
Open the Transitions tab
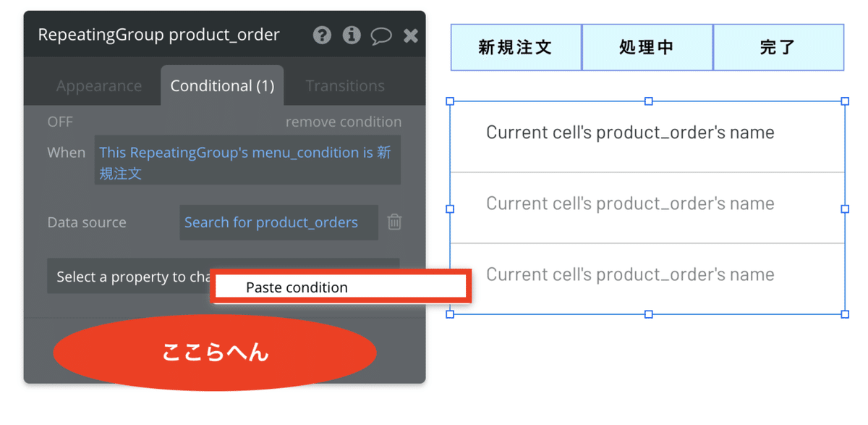click(345, 85)
